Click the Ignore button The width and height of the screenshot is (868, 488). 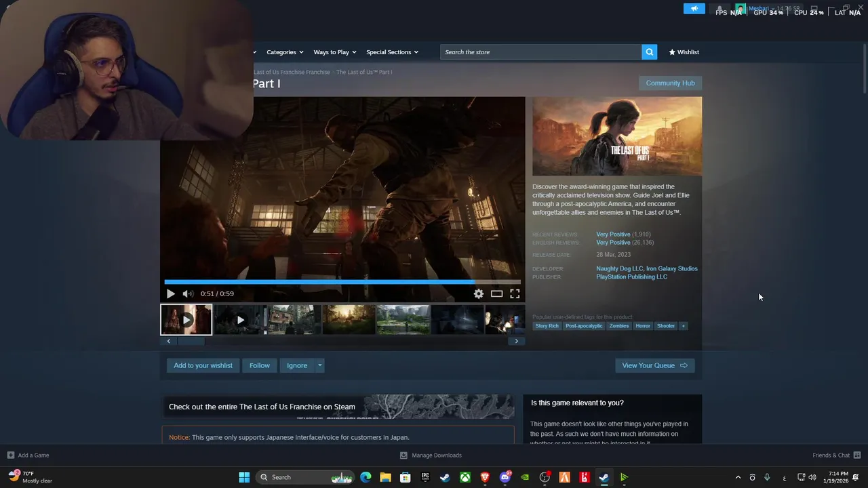click(297, 365)
